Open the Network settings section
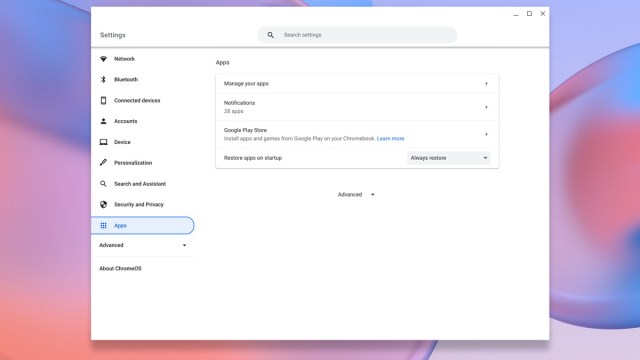640x360 pixels. pyautogui.click(x=124, y=59)
